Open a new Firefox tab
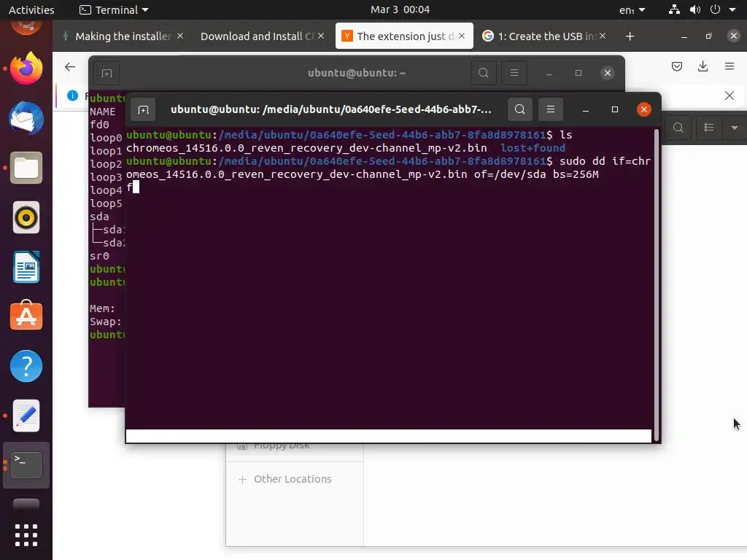747x560 pixels. point(630,36)
